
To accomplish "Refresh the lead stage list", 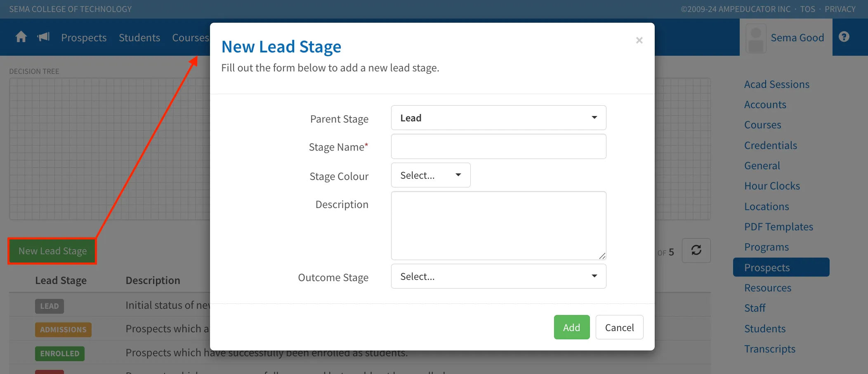I will (696, 250).
